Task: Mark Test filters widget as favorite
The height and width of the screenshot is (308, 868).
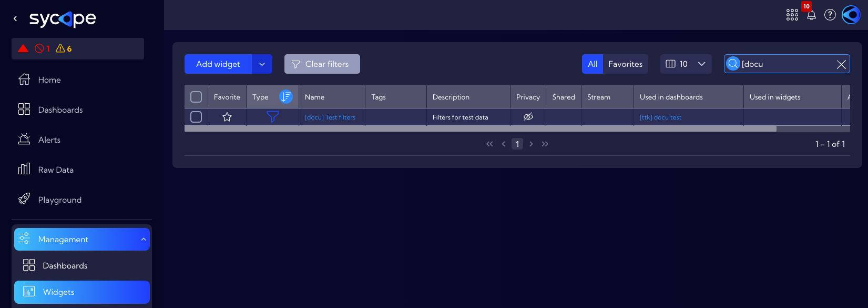Action: (x=227, y=117)
